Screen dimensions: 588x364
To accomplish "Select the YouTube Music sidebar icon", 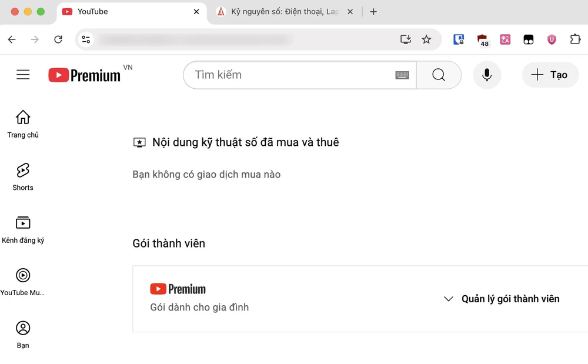I will (23, 275).
